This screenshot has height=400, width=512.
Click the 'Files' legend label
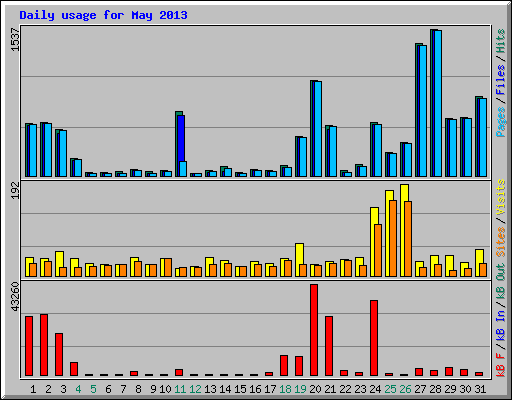500,80
